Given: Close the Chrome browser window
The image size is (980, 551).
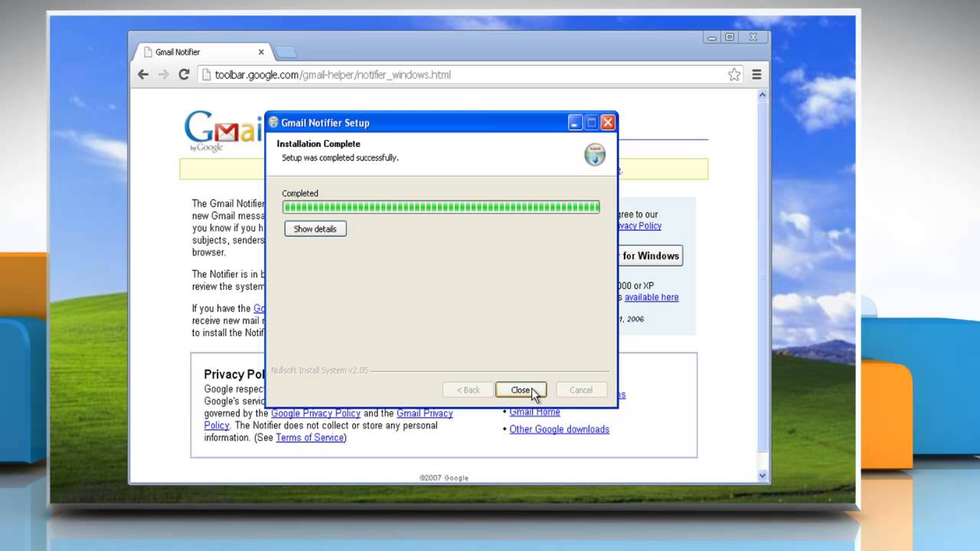Looking at the screenshot, I should [753, 37].
